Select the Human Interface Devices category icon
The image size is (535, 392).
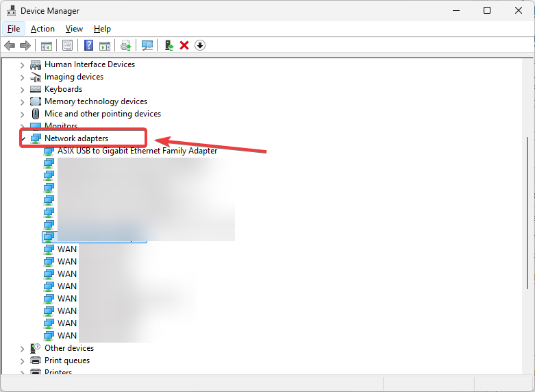coord(36,64)
